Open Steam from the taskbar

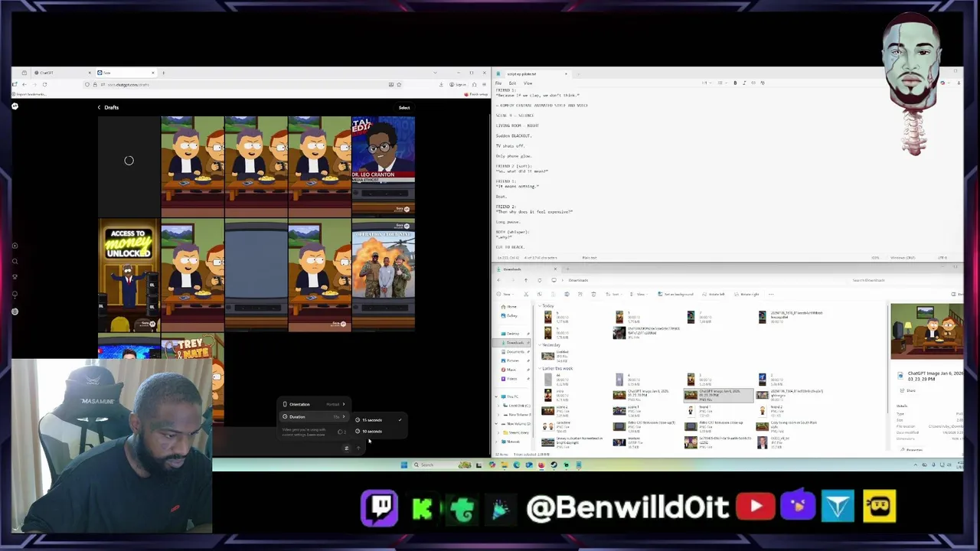pyautogui.click(x=554, y=465)
